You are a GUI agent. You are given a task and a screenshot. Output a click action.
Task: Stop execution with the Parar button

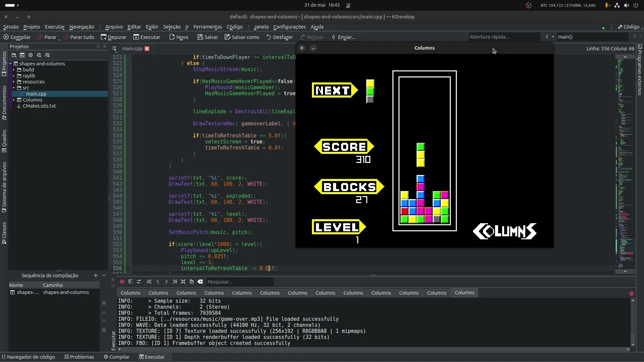pyautogui.click(x=47, y=37)
